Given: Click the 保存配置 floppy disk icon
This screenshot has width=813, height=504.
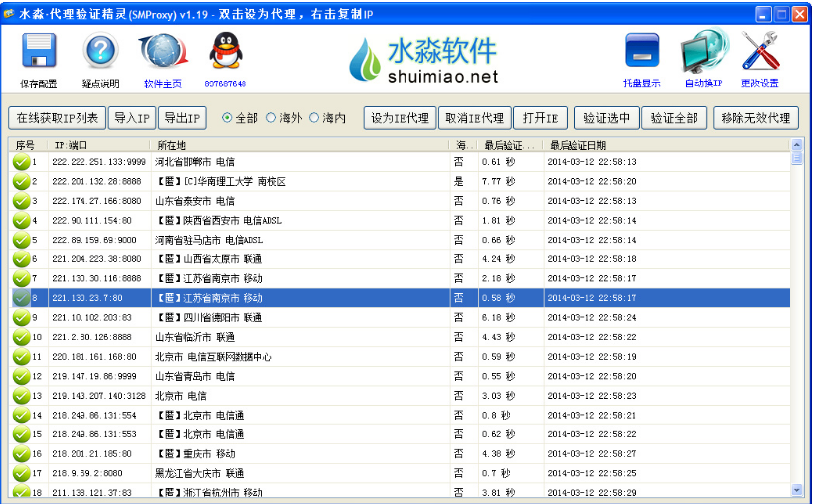Looking at the screenshot, I should (x=39, y=51).
